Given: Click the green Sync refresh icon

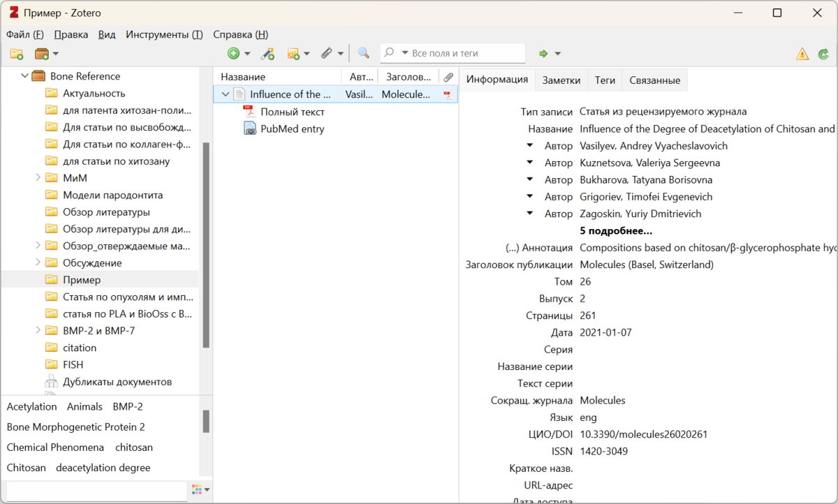Looking at the screenshot, I should pos(824,54).
